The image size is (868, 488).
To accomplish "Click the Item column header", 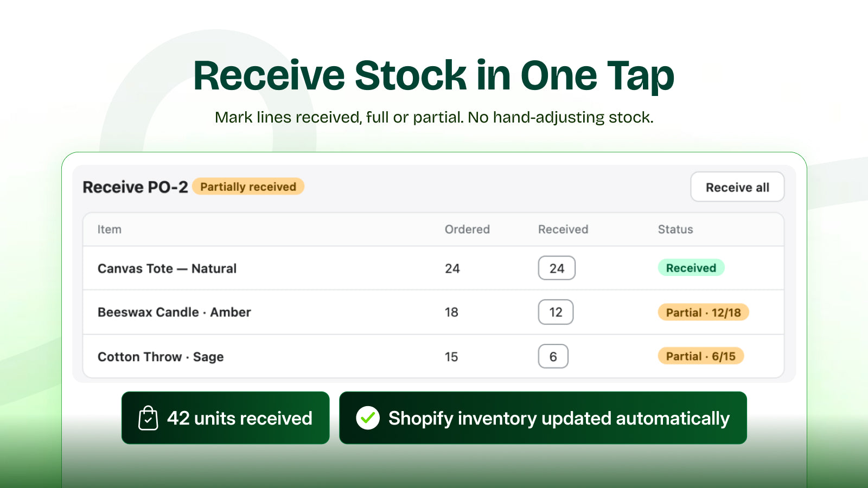I will 110,229.
